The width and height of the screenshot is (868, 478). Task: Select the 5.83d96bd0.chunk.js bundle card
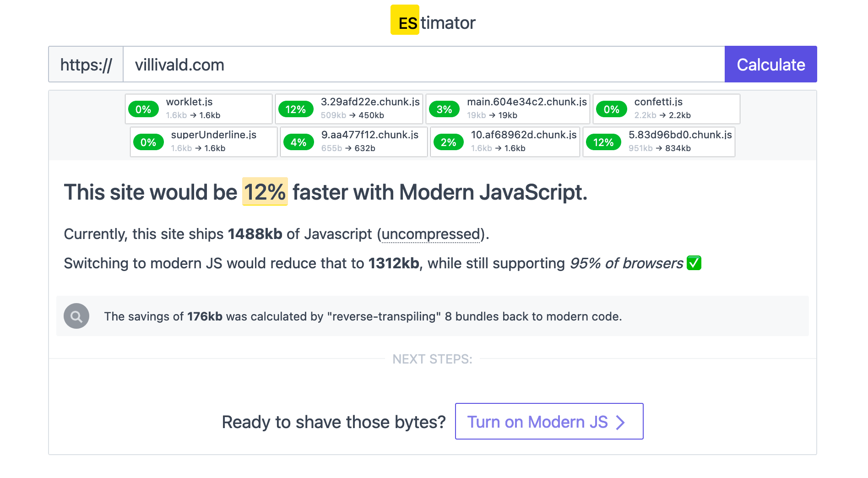(x=659, y=142)
